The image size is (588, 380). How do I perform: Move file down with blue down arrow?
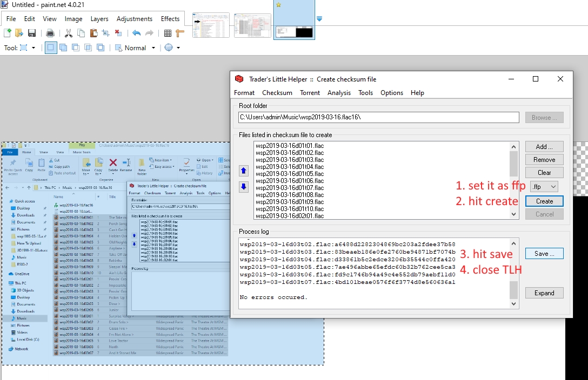coord(244,186)
